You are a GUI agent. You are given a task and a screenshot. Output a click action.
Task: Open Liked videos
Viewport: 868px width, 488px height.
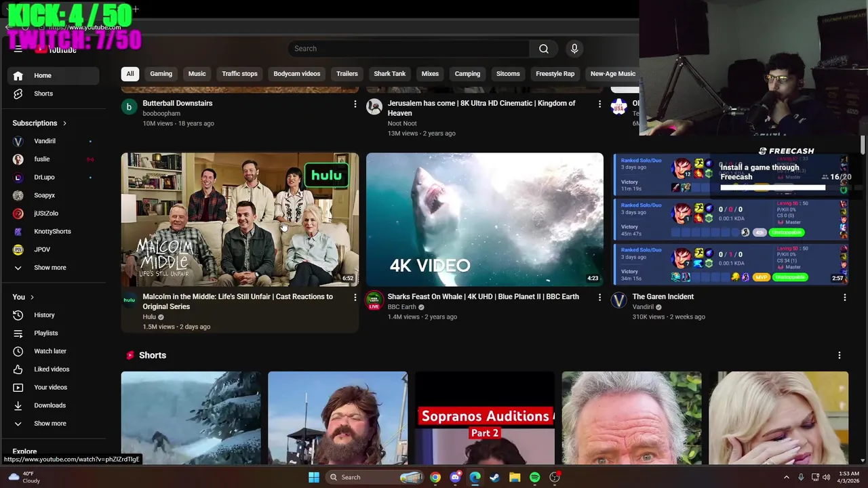click(53, 369)
